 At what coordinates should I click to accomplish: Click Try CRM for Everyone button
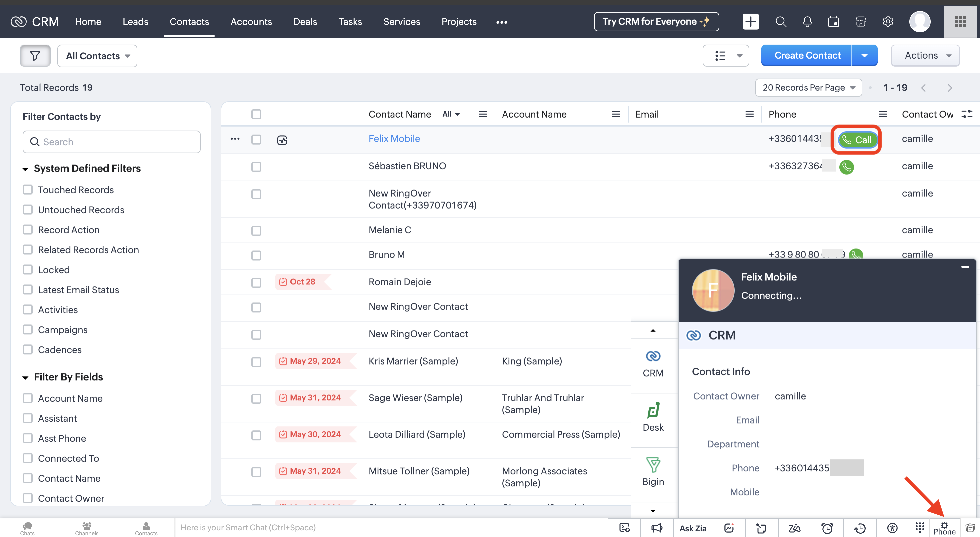point(656,22)
